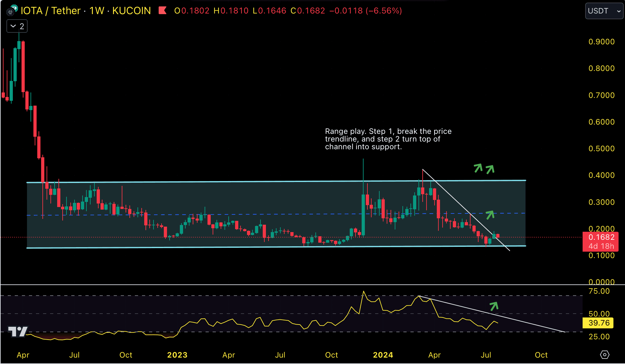Open chart settings hexagon icon at bottom right

(604, 355)
